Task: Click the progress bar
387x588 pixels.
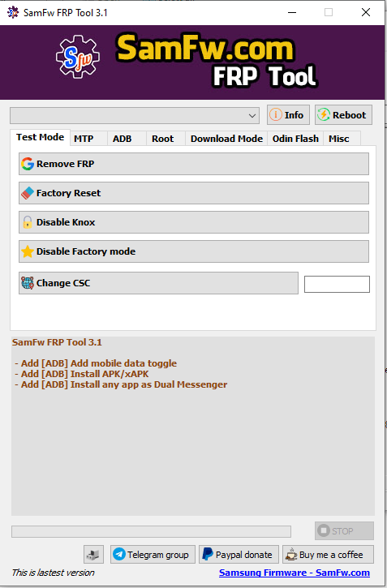Action: [x=151, y=531]
